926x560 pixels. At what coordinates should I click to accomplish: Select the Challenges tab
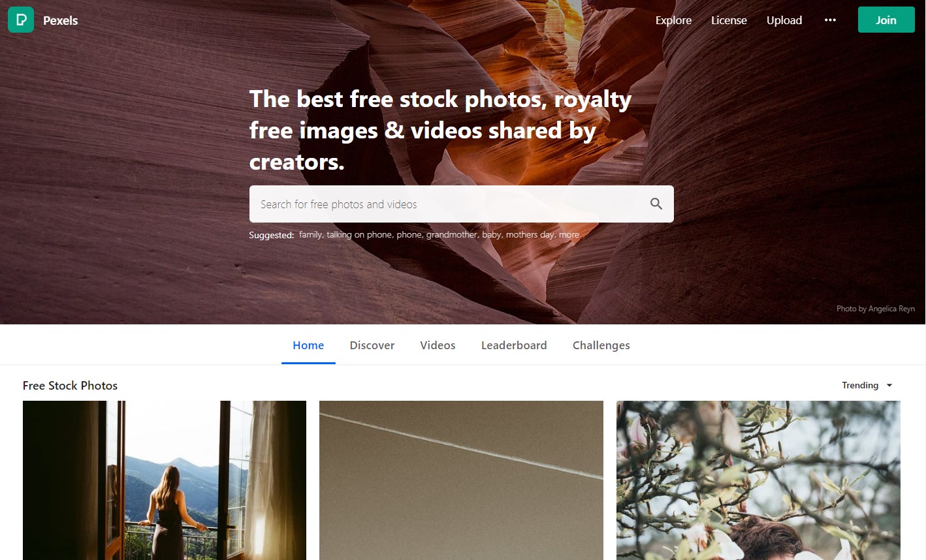coord(601,345)
